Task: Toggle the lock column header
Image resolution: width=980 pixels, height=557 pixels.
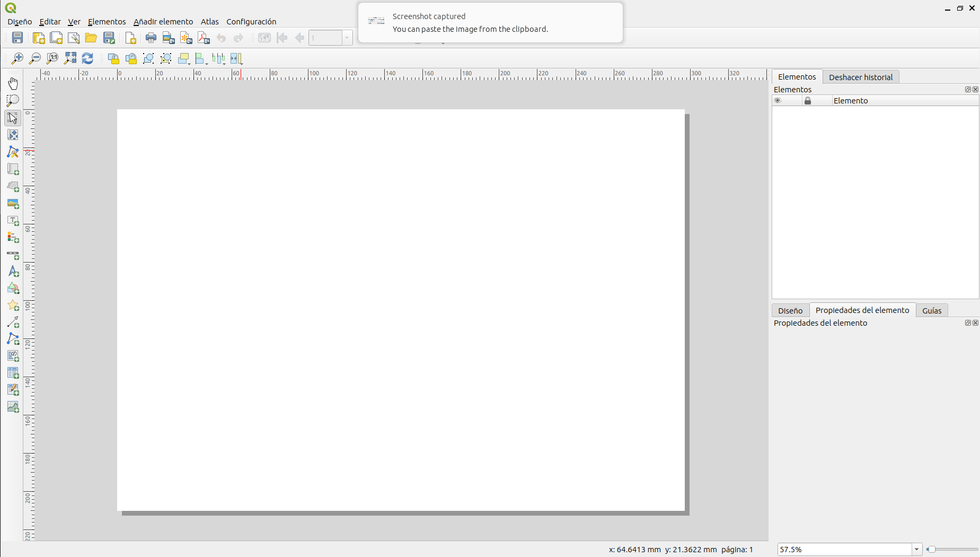Action: coord(808,101)
